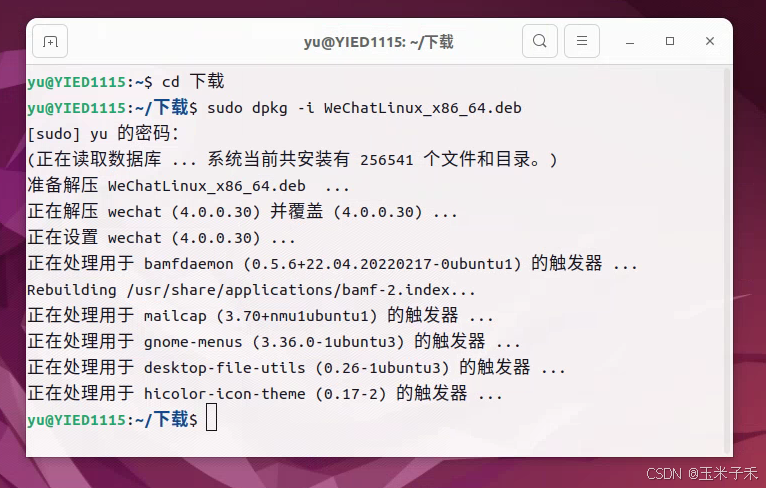Click the mailcap trigger line
This screenshot has height=488, width=766.
260,315
